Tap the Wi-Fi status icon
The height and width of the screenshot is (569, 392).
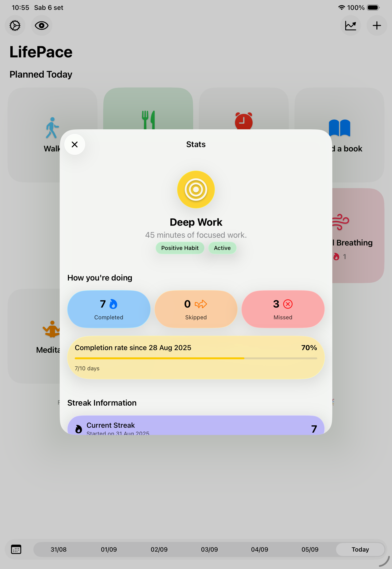(x=341, y=8)
